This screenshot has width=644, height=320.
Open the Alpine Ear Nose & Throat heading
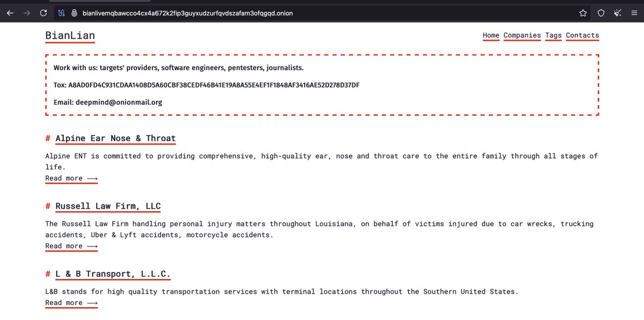tap(115, 138)
